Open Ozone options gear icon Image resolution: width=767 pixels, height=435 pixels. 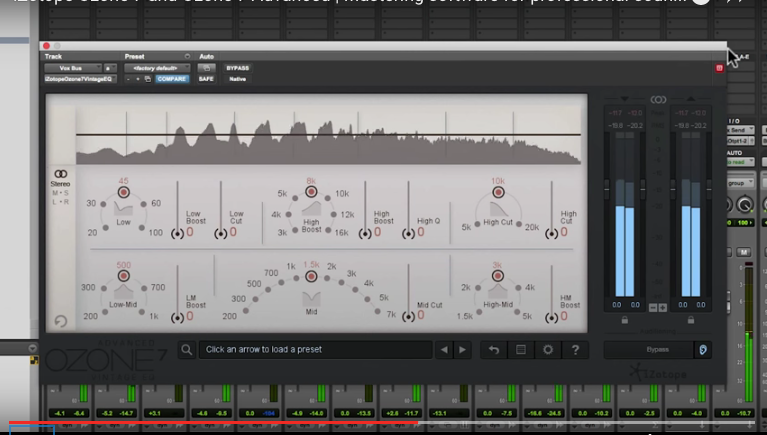(x=548, y=349)
